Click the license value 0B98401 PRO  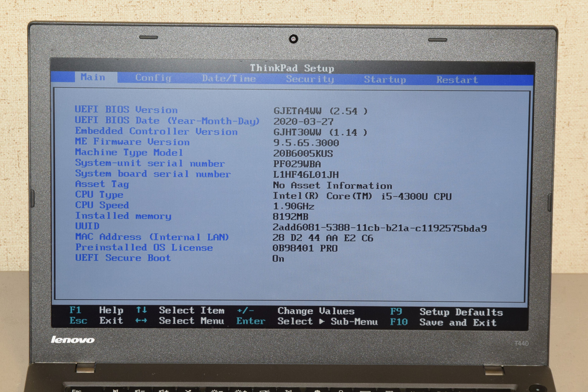[305, 248]
